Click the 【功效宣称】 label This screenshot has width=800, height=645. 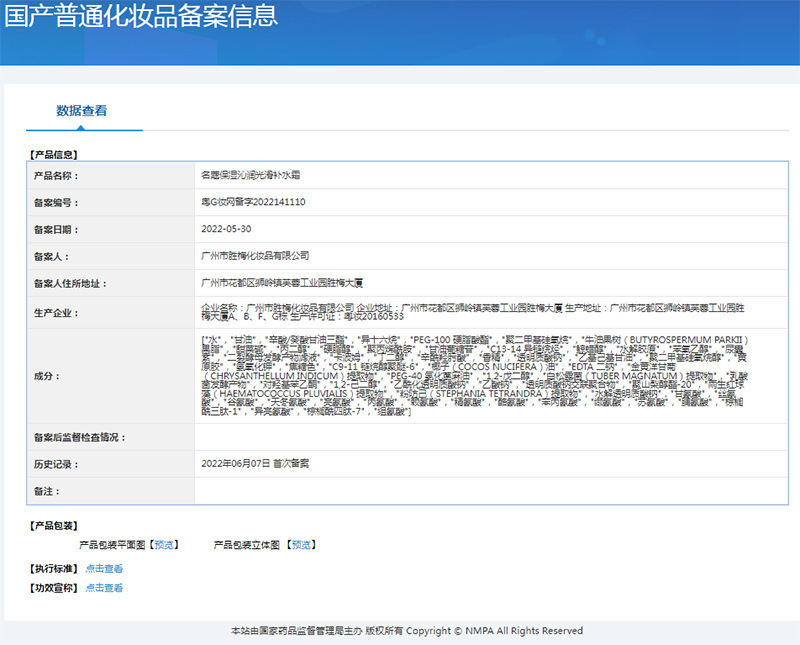54,588
